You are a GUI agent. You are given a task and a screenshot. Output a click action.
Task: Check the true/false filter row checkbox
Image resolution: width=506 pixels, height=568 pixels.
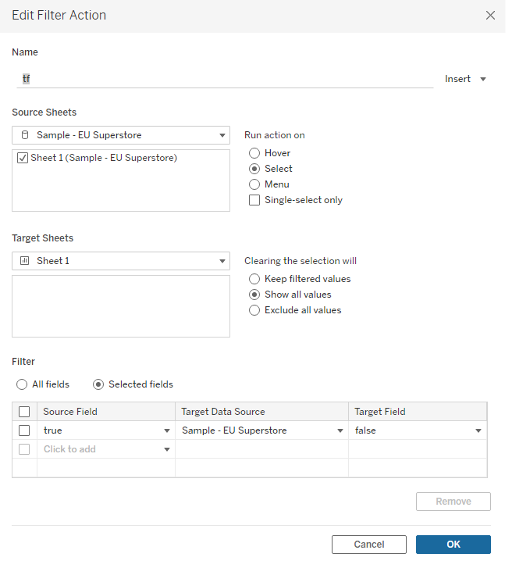pyautogui.click(x=24, y=430)
